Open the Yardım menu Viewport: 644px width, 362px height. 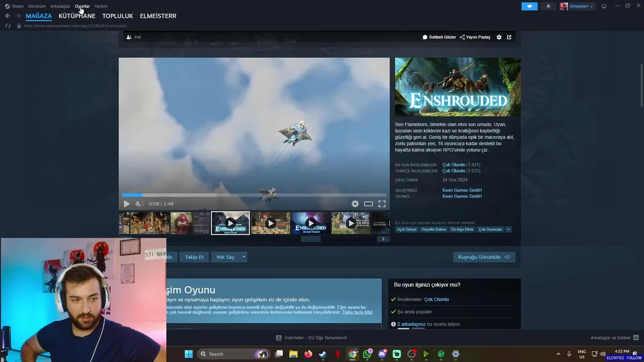coord(101,6)
